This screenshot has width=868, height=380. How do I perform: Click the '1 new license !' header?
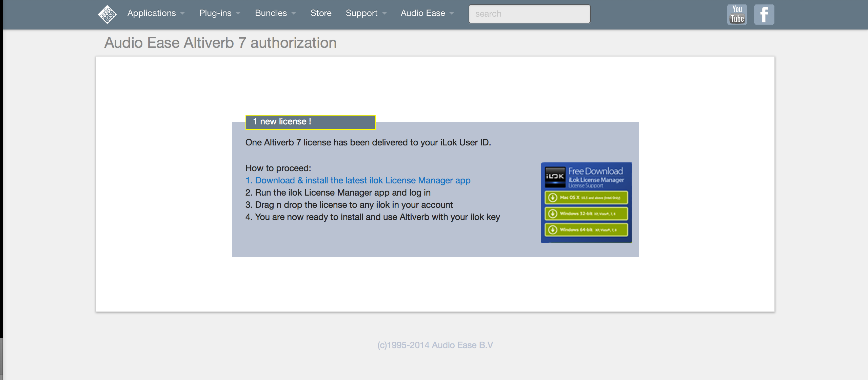point(310,122)
